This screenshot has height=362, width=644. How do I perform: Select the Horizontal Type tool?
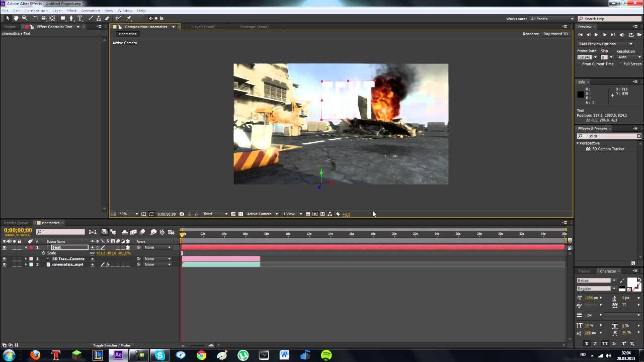(x=79, y=18)
